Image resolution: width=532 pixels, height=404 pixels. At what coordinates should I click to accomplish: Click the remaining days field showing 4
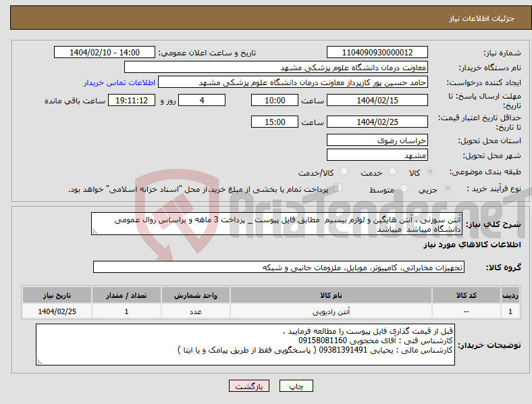(x=202, y=100)
